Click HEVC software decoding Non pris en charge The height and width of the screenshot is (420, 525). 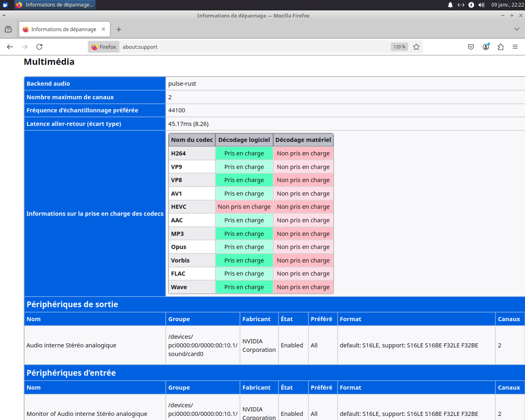coord(244,207)
